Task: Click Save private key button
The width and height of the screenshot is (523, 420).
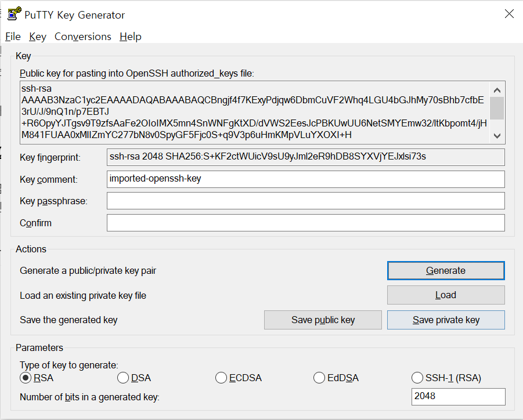Action: [446, 320]
